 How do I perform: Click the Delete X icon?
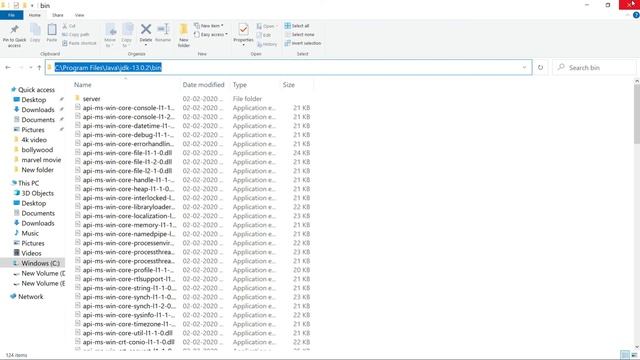(x=146, y=29)
